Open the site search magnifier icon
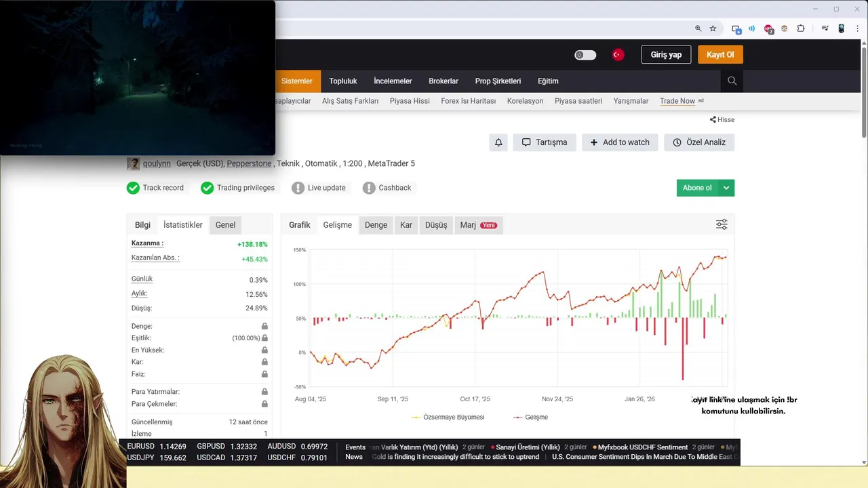868x488 pixels. point(732,81)
